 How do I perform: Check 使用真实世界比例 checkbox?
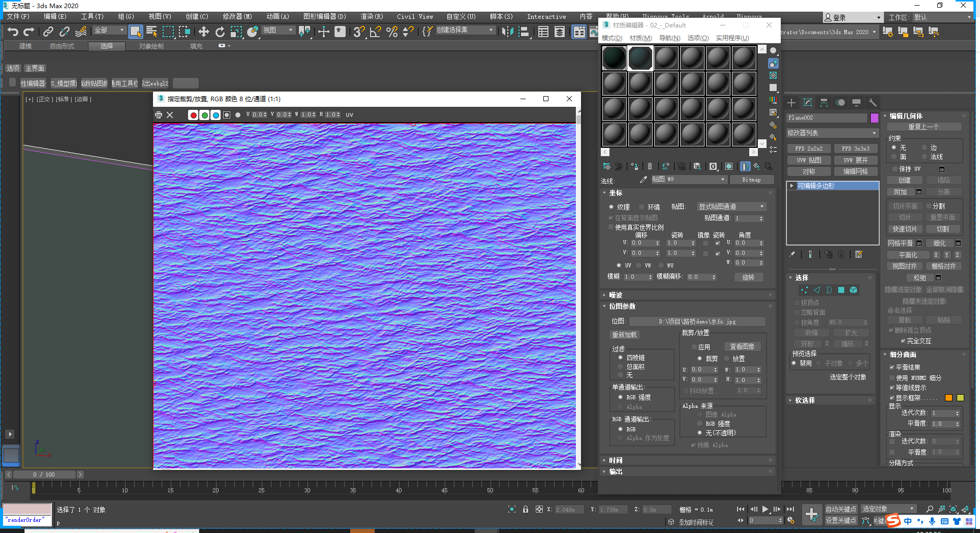click(611, 227)
